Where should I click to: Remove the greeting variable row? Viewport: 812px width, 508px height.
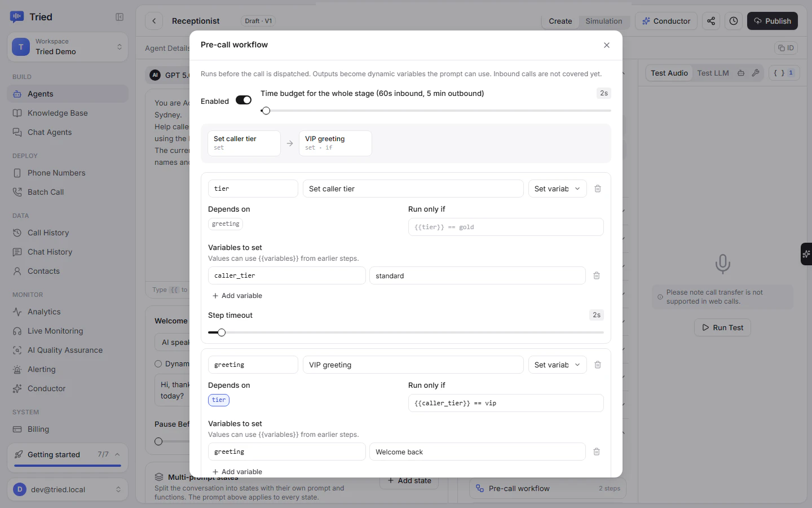[x=597, y=452]
